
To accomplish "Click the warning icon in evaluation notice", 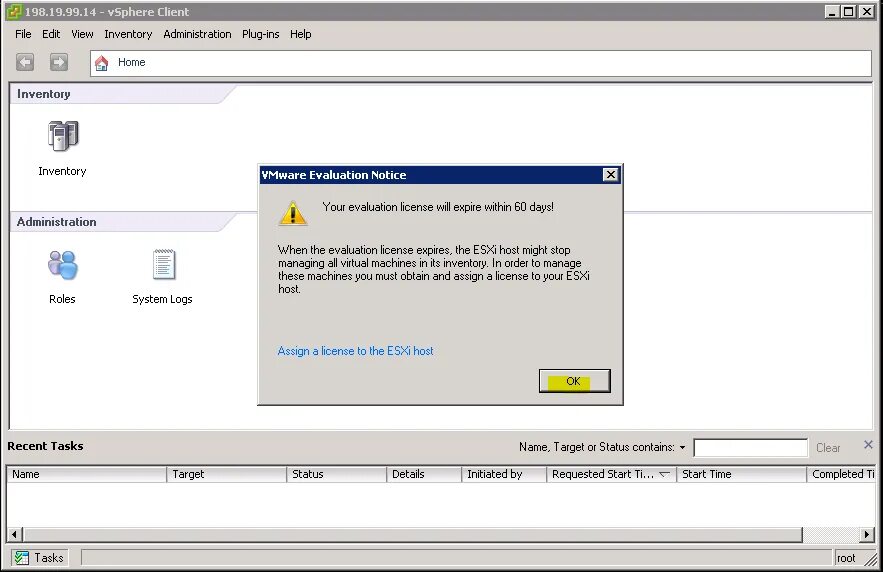I will 293,213.
